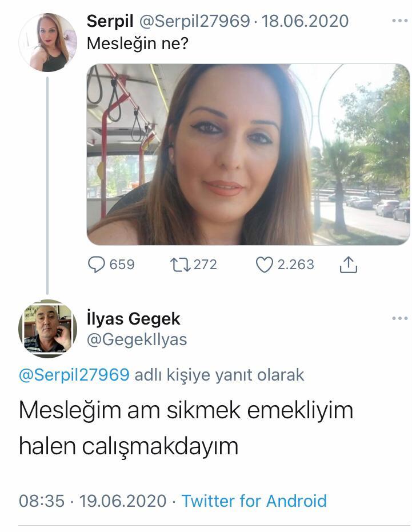This screenshot has height=532, width=412.
Task: Click the 272 retweet count
Action: click(205, 265)
